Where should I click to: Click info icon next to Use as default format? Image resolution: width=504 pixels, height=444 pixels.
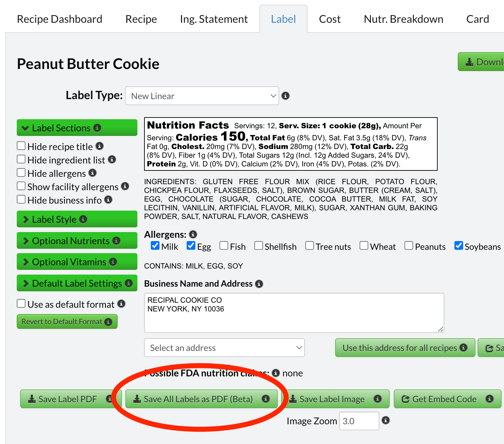pos(121,304)
